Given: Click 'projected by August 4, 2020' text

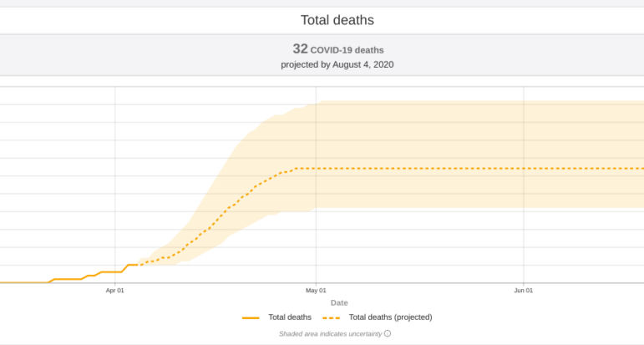Looking at the screenshot, I should (x=337, y=64).
